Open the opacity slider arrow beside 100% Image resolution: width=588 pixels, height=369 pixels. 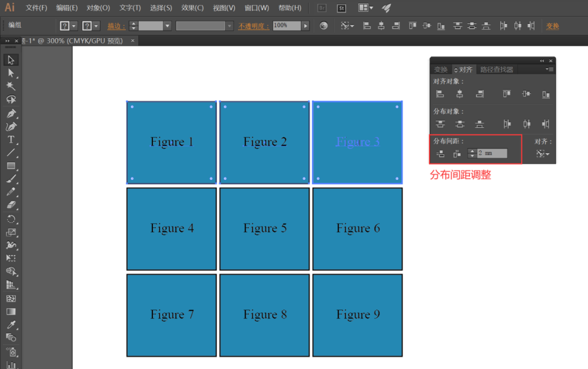click(x=305, y=26)
